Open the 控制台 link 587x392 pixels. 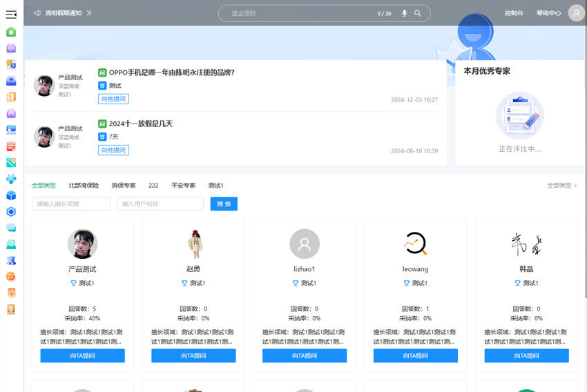coord(514,13)
